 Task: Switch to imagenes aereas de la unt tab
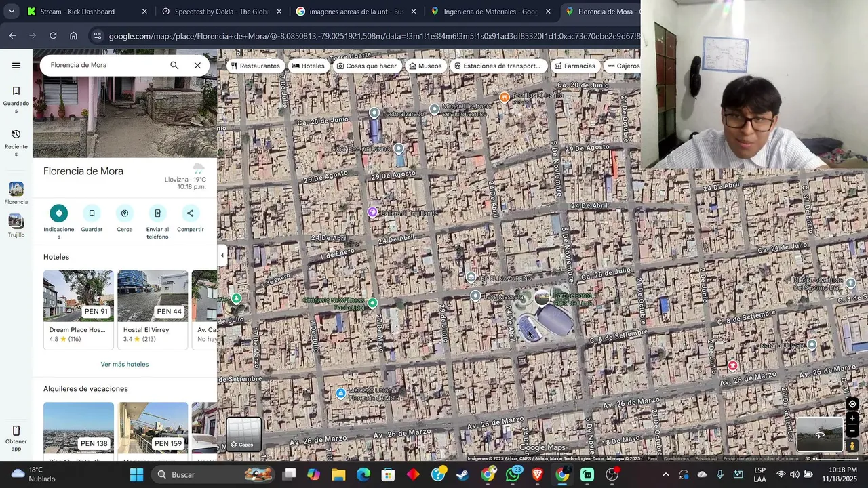pyautogui.click(x=356, y=12)
